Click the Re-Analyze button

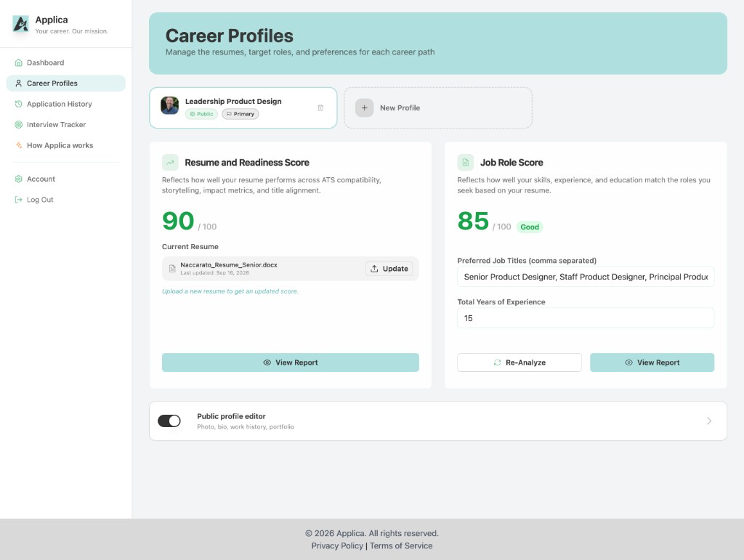pyautogui.click(x=519, y=362)
